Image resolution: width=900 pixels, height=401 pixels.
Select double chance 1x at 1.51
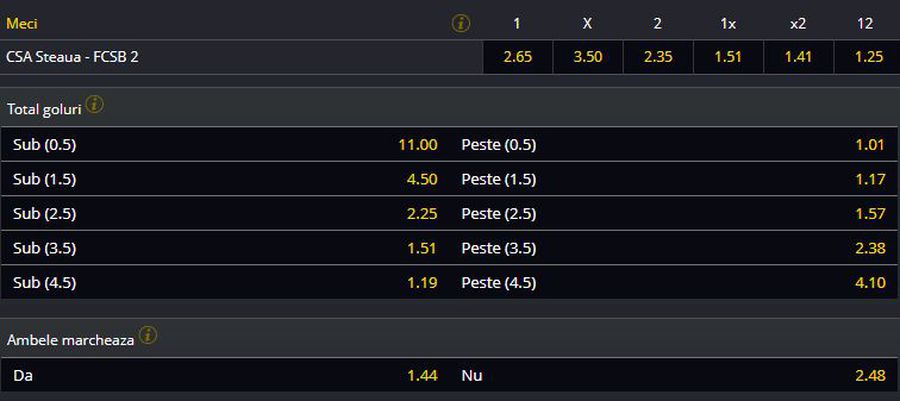click(728, 57)
